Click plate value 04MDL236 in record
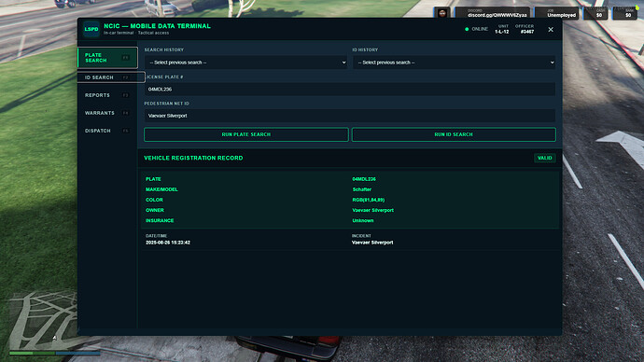 pos(364,179)
